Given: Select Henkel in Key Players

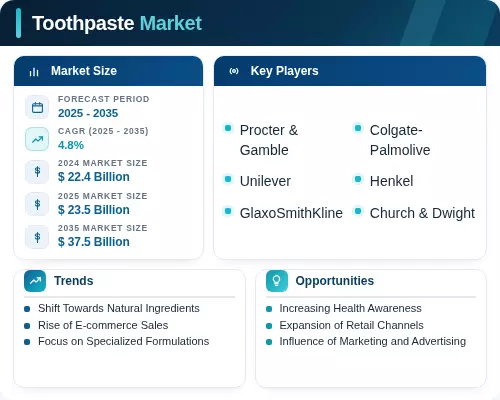Looking at the screenshot, I should pyautogui.click(x=392, y=181).
